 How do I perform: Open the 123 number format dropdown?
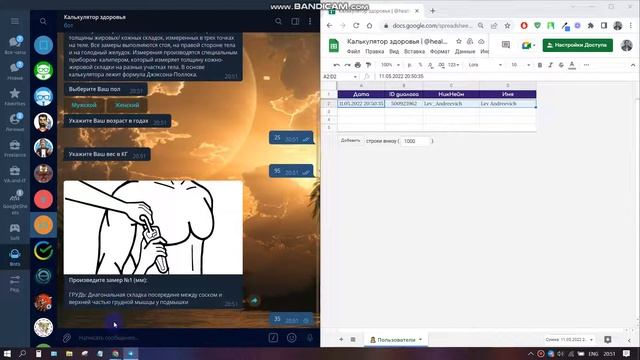point(453,65)
